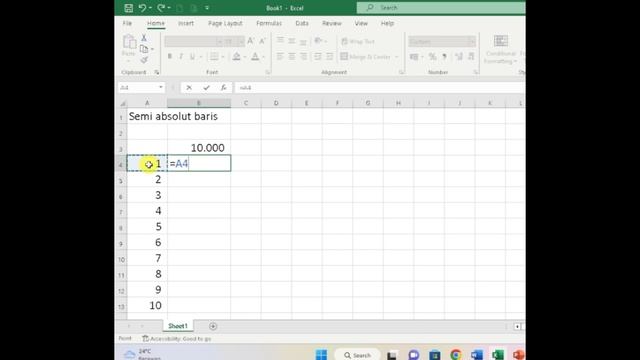The height and width of the screenshot is (360, 640).
Task: Toggle bold formatting
Action: click(x=169, y=57)
